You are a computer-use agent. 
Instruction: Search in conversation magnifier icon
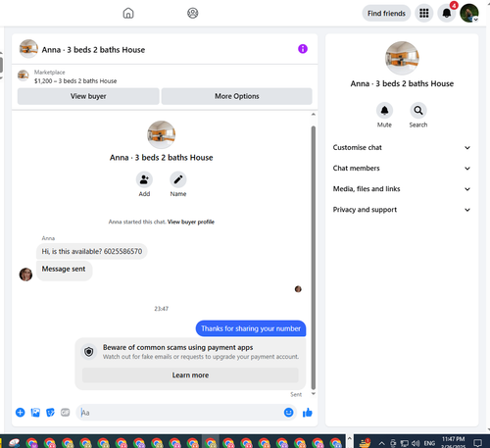click(x=418, y=111)
